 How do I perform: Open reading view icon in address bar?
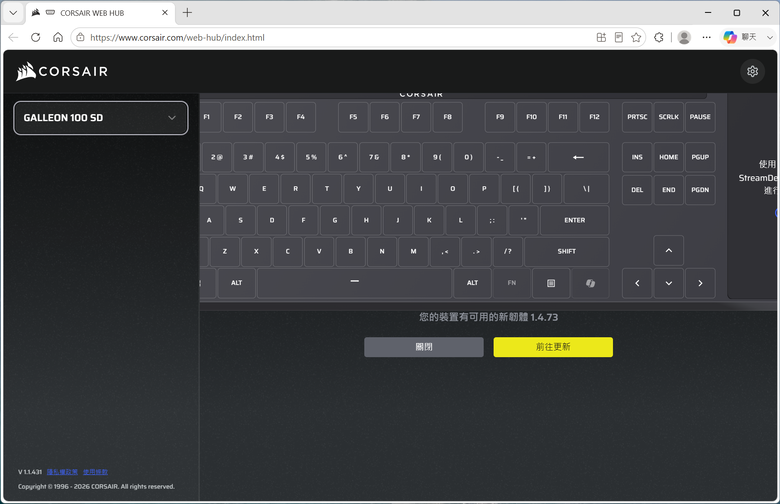(x=618, y=37)
